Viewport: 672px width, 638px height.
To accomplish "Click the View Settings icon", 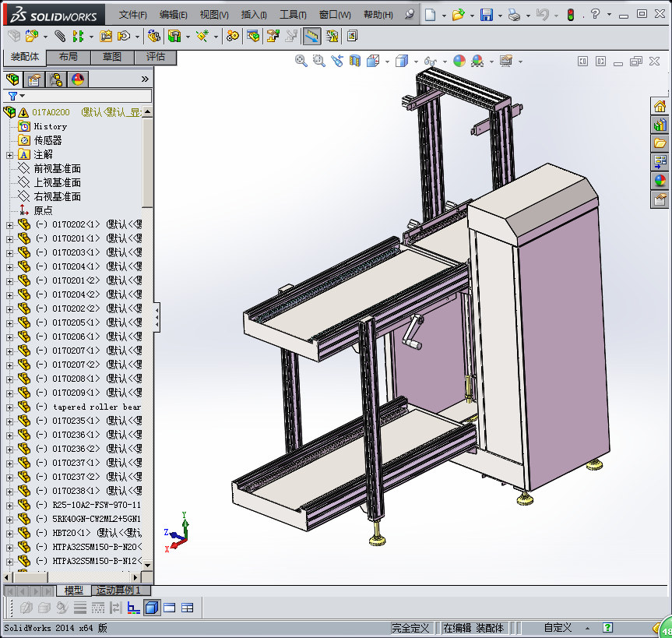I will (x=506, y=61).
